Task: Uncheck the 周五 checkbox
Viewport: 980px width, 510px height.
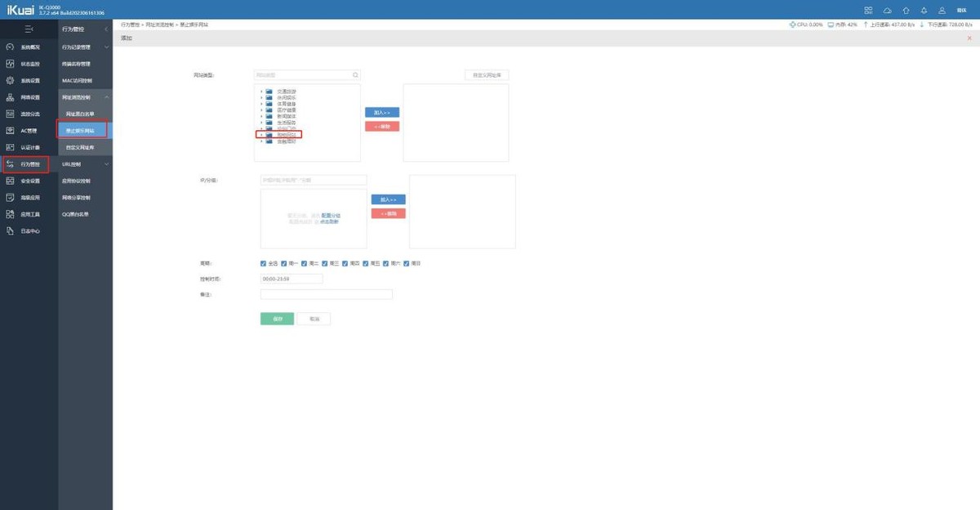Action: [366, 263]
